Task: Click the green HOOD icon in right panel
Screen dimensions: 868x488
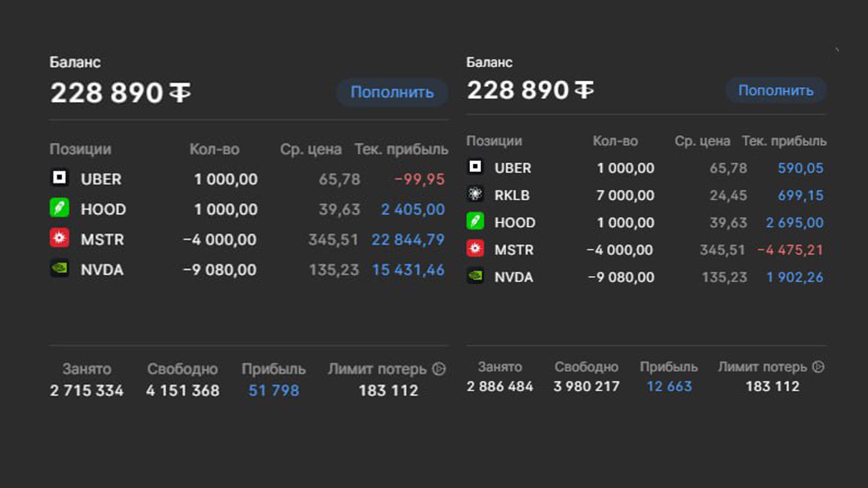Action: pyautogui.click(x=475, y=221)
